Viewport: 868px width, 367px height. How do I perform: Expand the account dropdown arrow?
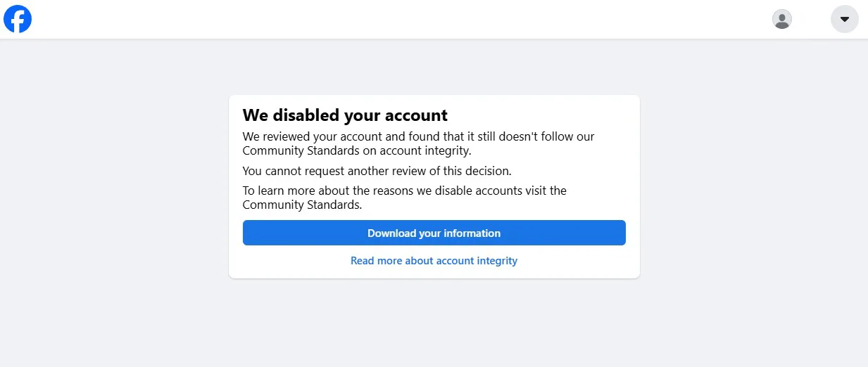coord(845,19)
